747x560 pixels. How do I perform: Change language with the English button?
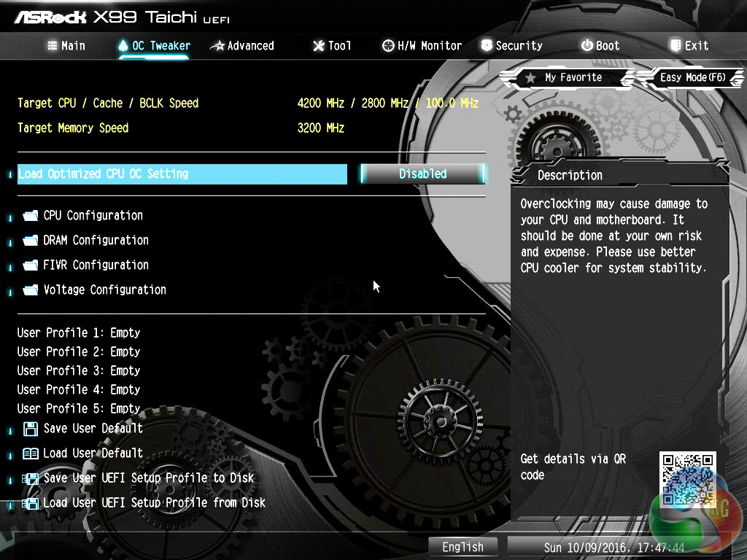click(462, 547)
